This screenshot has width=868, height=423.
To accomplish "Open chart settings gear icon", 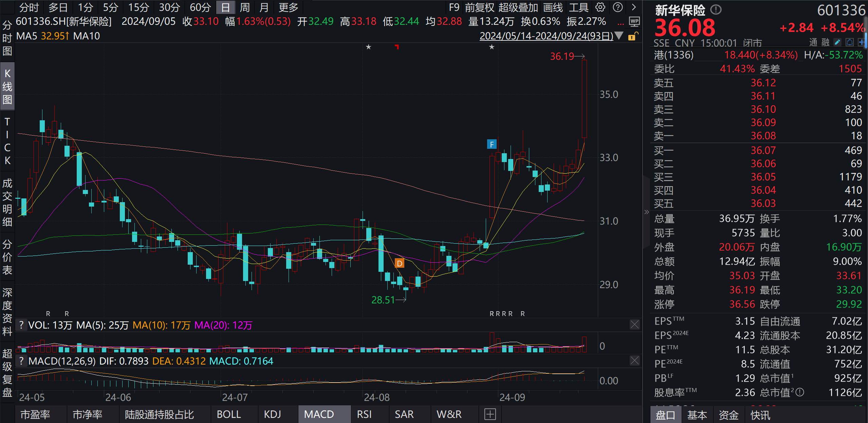I will click(x=600, y=7).
